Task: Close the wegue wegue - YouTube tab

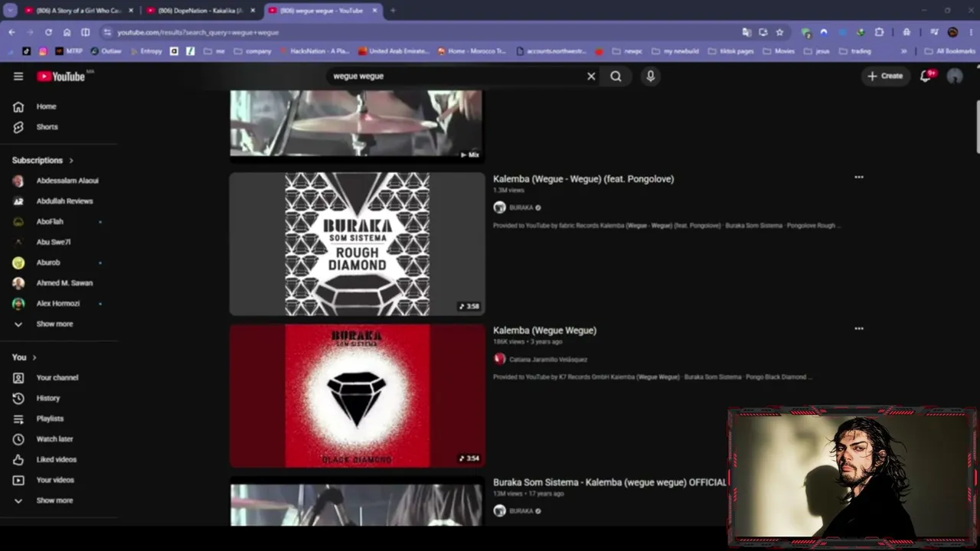Action: [374, 11]
